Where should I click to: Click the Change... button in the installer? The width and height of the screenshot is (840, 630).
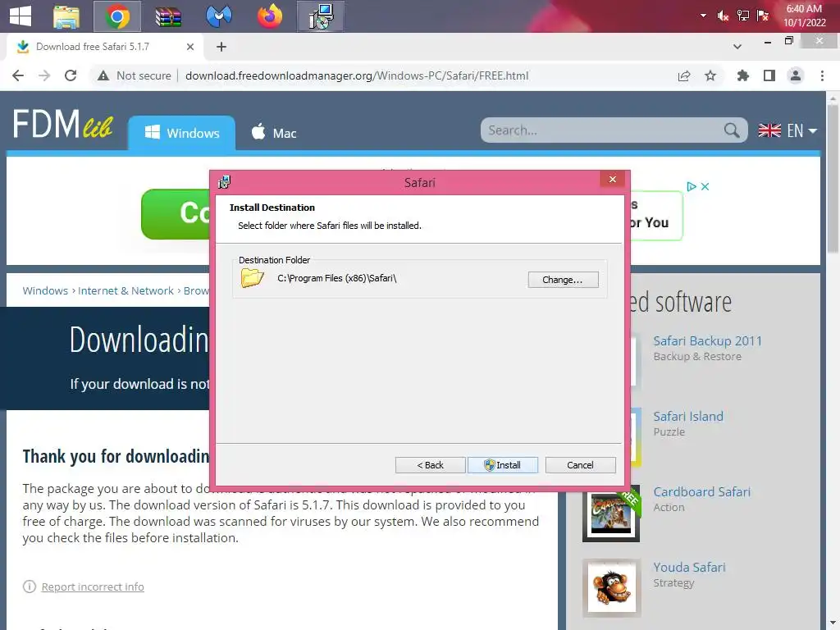(x=563, y=280)
